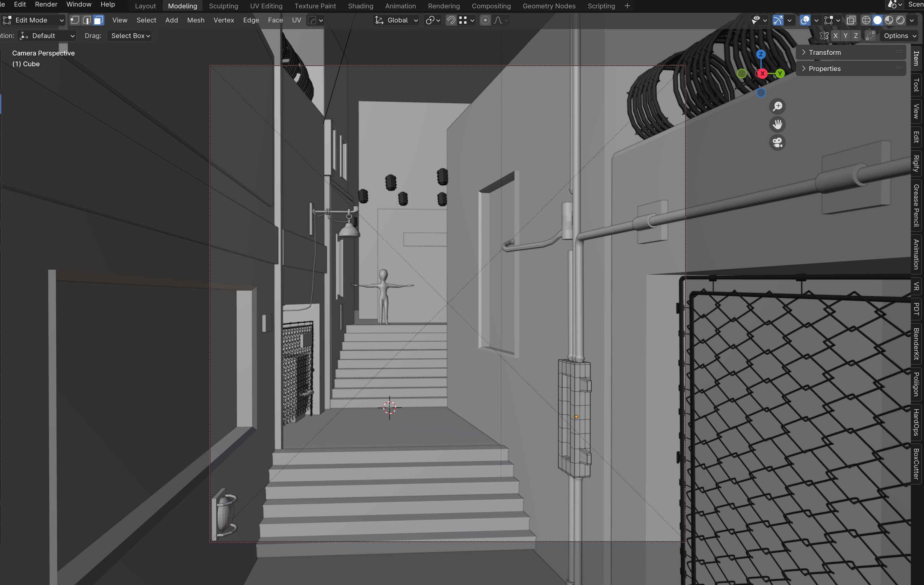This screenshot has height=585, width=924.
Task: Enable vertex select mode
Action: click(x=75, y=20)
